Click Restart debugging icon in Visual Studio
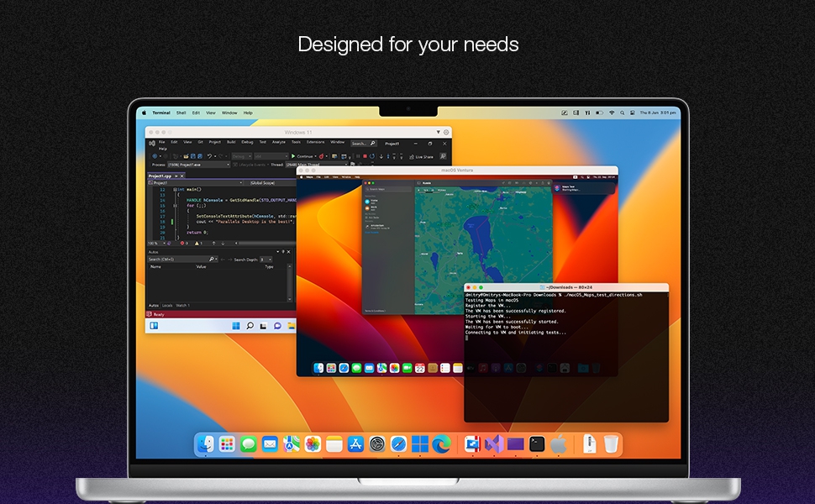 [372, 156]
